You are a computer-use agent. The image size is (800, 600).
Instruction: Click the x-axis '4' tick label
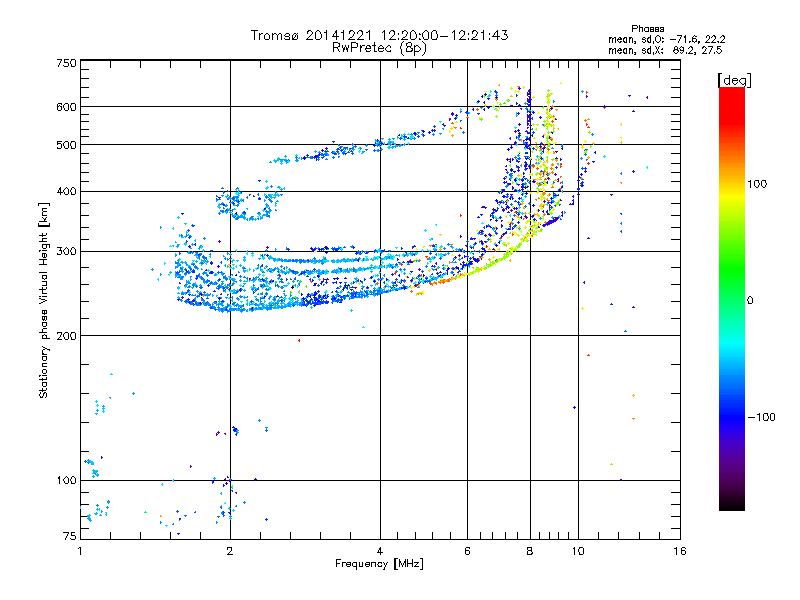pos(380,551)
